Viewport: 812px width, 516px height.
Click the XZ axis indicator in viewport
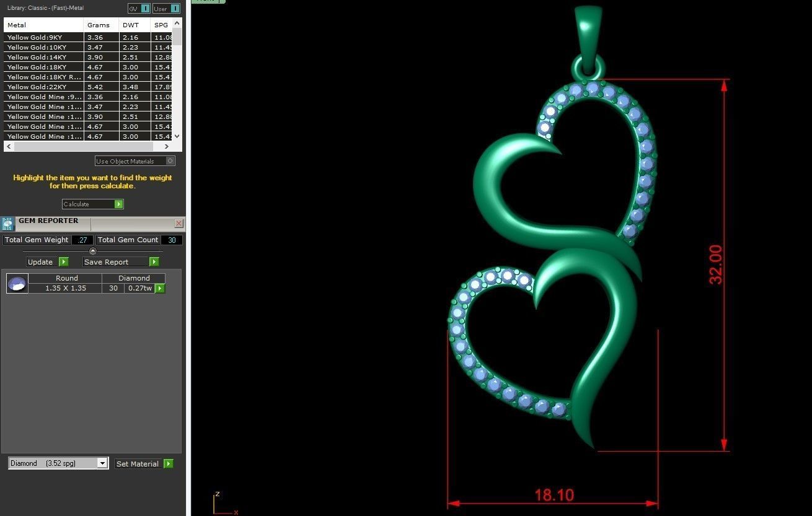[224, 503]
